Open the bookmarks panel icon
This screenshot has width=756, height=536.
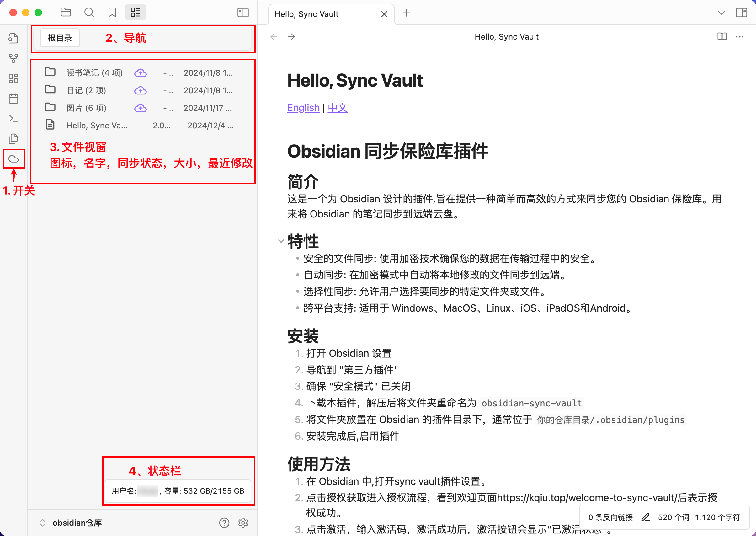click(x=112, y=13)
